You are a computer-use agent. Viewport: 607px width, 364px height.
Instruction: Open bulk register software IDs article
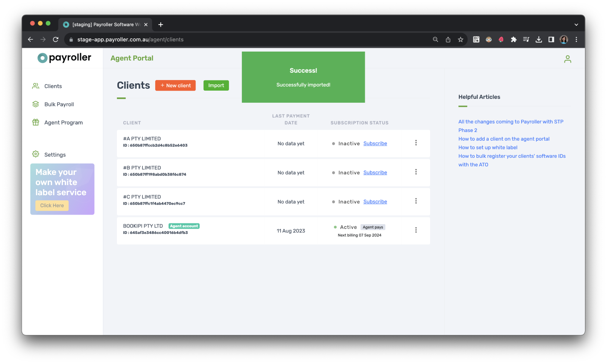(512, 160)
